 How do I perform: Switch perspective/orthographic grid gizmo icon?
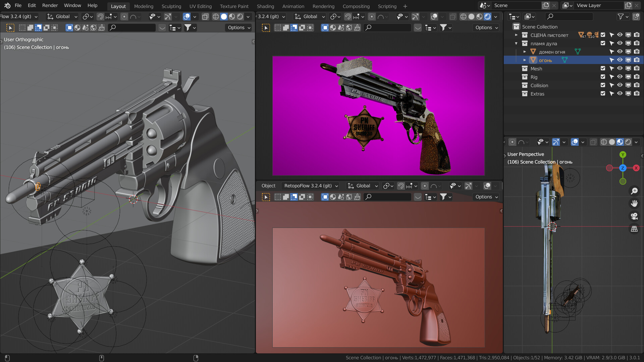coord(634,229)
